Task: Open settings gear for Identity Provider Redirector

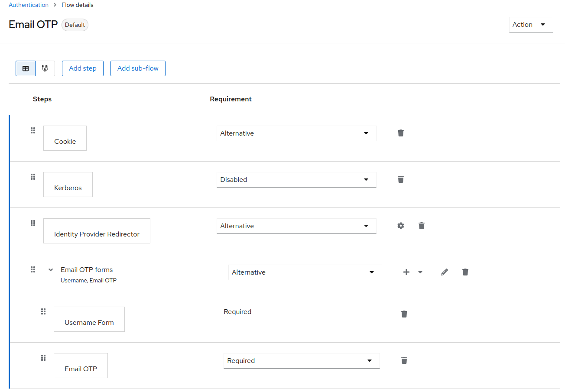Action: (401, 226)
